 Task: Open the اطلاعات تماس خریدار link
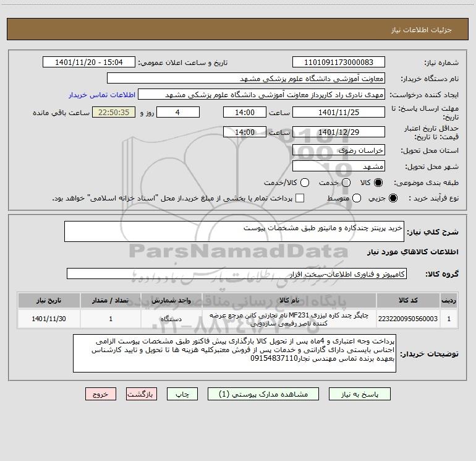102,95
